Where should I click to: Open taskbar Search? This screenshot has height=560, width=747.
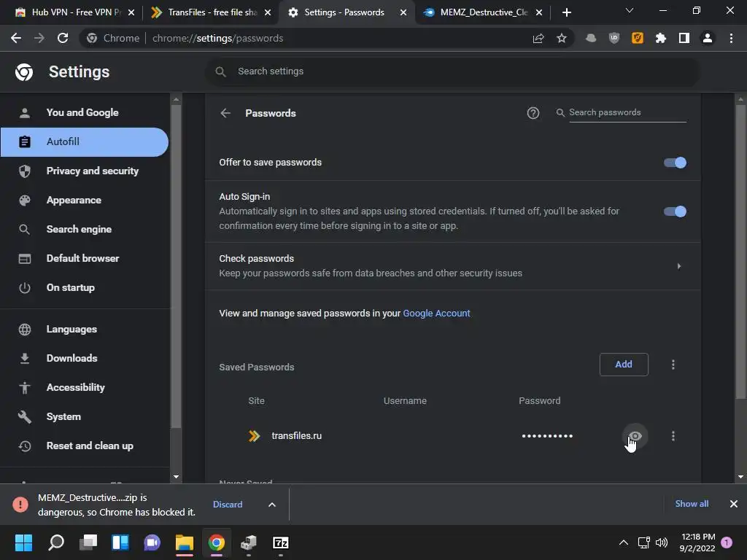(55, 542)
